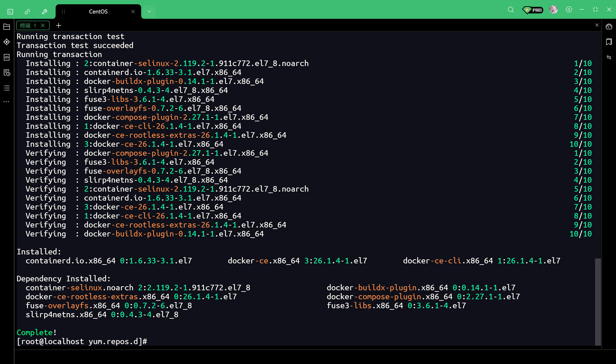Open the terminal icon in title bar
Viewport: 616px width, 364px height.
pos(10,12)
